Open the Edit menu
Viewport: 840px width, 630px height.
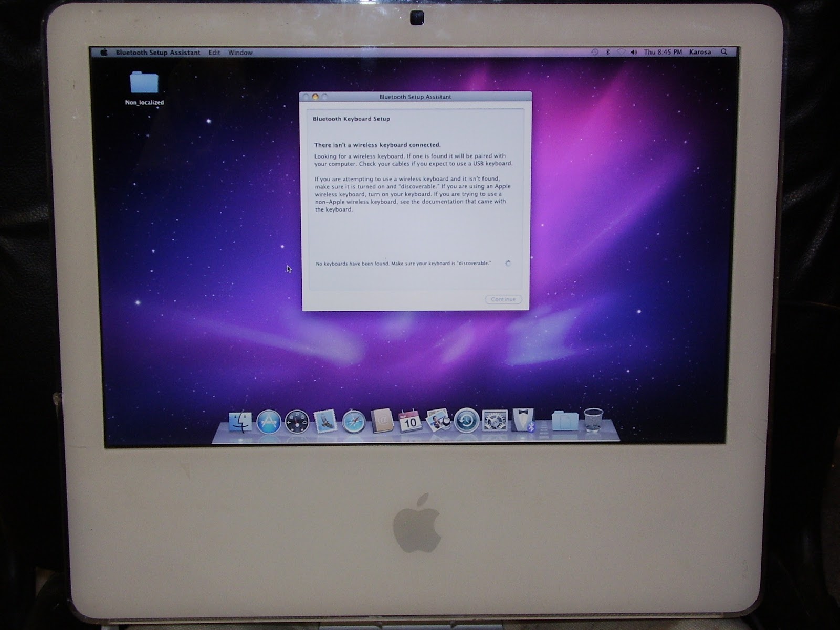click(x=214, y=52)
